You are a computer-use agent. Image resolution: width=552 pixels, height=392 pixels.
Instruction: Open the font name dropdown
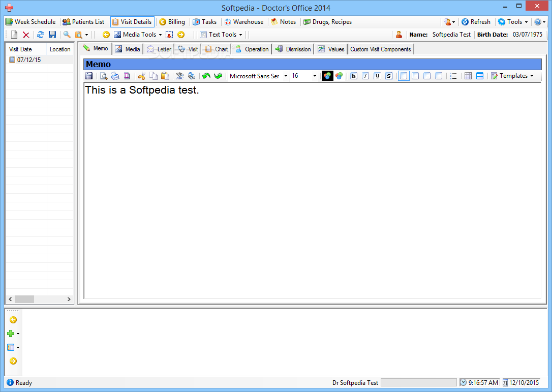click(x=286, y=76)
